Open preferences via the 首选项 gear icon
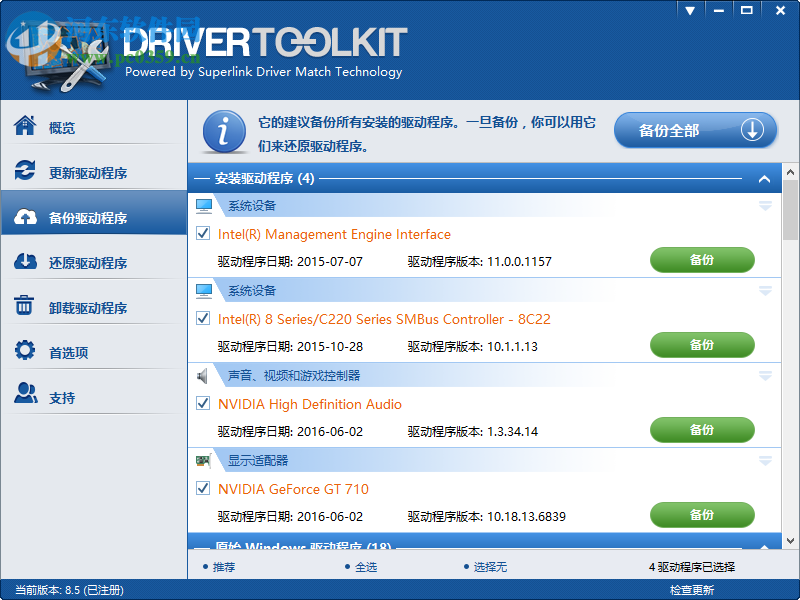The width and height of the screenshot is (800, 600). [x=25, y=350]
